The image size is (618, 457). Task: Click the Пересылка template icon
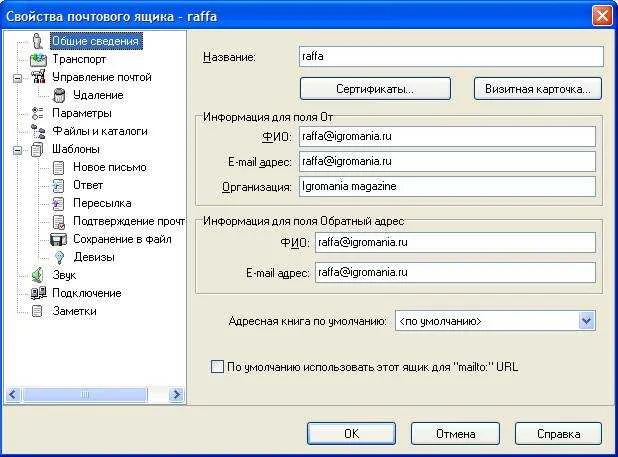(58, 203)
